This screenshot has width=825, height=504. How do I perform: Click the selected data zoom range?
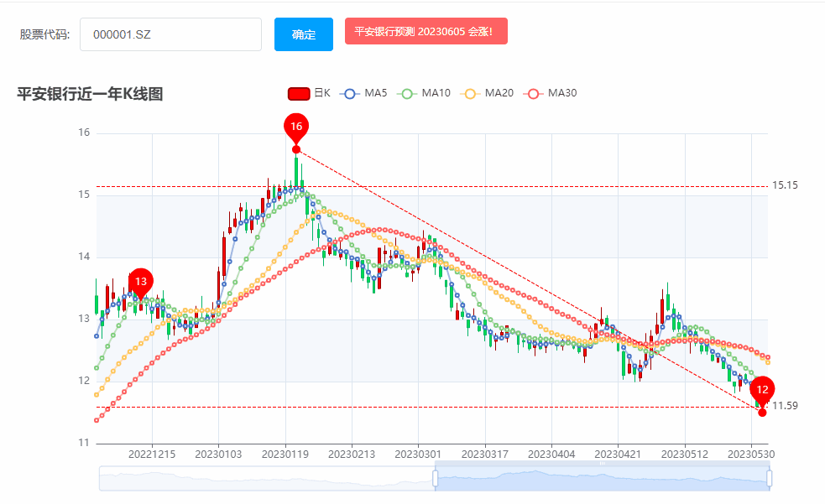[603, 479]
